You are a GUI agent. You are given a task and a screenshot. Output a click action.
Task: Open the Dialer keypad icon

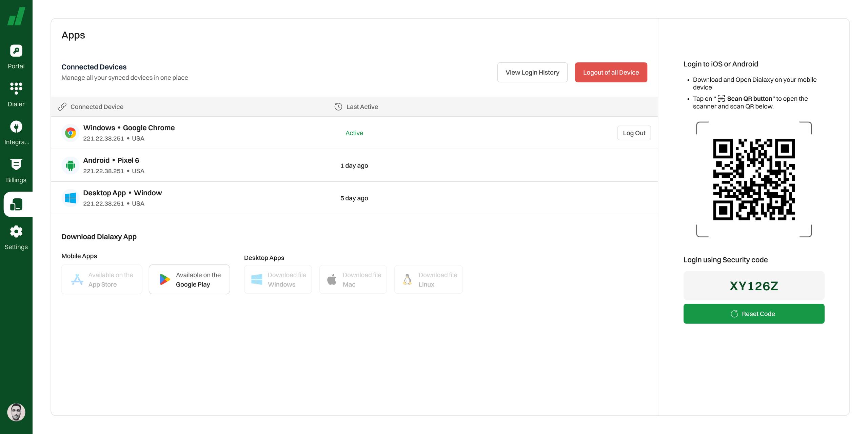click(x=16, y=88)
